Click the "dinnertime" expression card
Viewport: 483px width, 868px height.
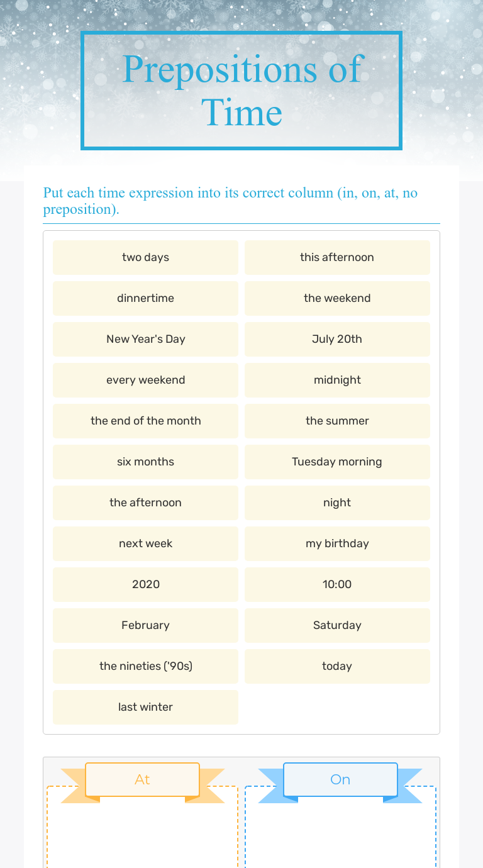coord(145,298)
